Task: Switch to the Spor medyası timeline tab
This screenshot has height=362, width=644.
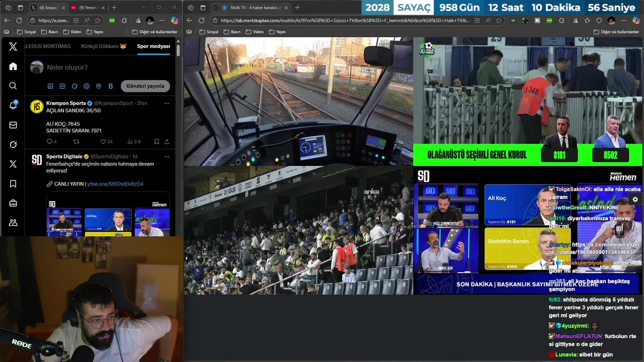Action: click(x=153, y=46)
